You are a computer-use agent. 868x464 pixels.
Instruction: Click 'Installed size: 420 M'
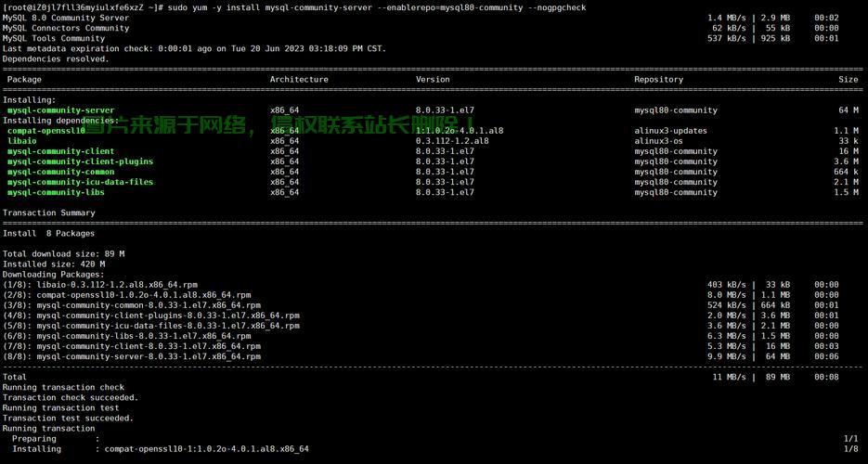[x=54, y=264]
